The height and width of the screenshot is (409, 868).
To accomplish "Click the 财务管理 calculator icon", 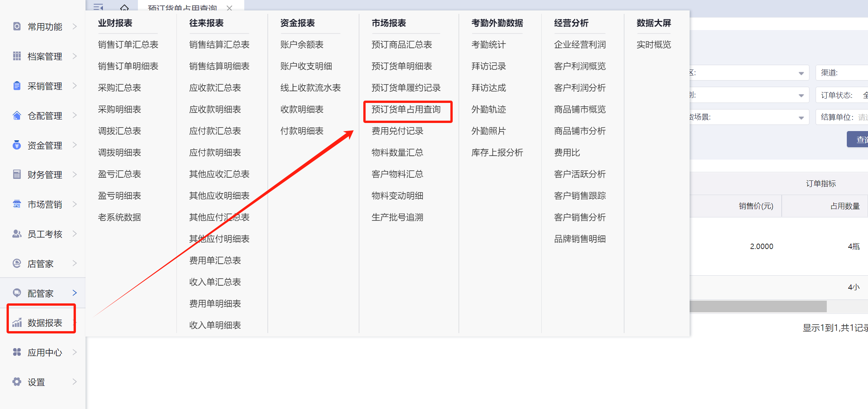I will (17, 174).
